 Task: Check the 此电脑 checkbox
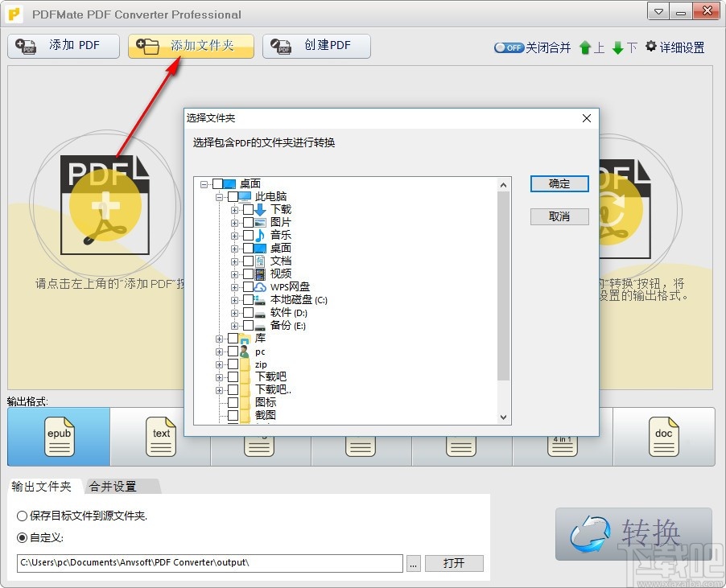click(233, 196)
